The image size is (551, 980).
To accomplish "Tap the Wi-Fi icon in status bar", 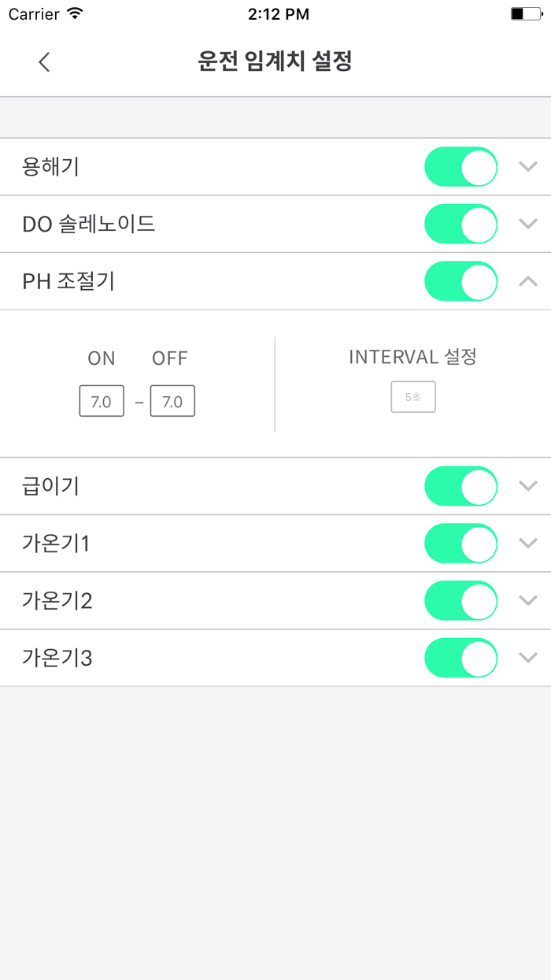I will click(x=73, y=13).
